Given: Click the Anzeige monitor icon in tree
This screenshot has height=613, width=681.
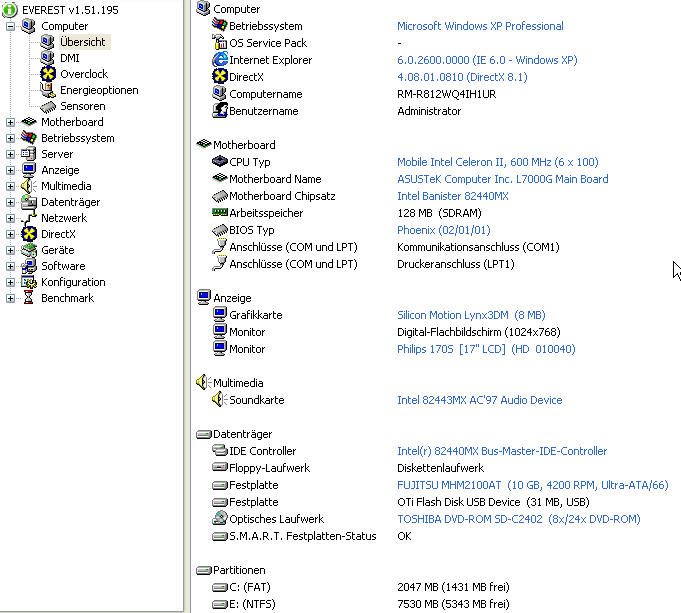Looking at the screenshot, I should click(x=29, y=170).
